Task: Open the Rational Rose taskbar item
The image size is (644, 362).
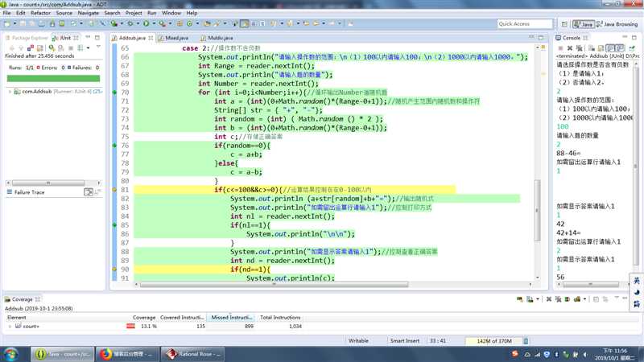Action: point(192,354)
